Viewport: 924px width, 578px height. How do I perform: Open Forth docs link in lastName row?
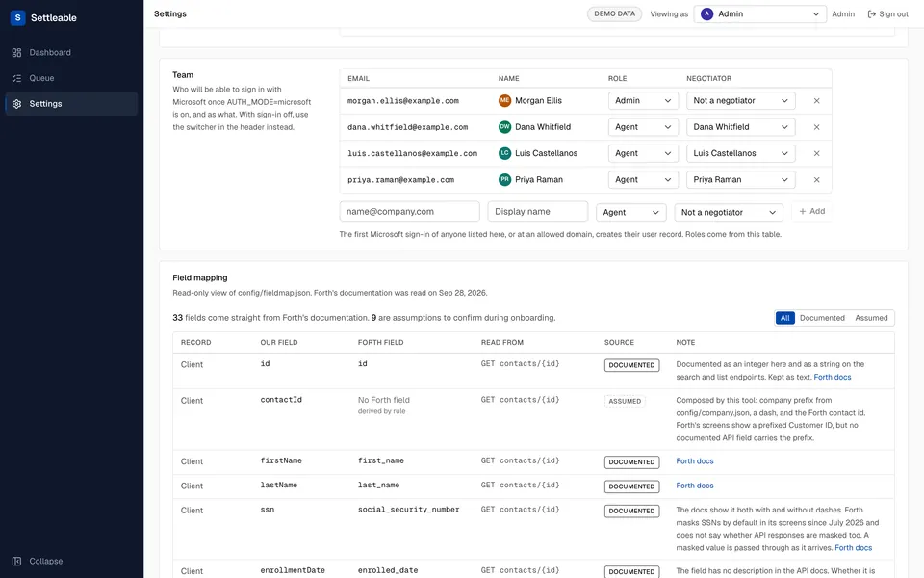point(695,486)
